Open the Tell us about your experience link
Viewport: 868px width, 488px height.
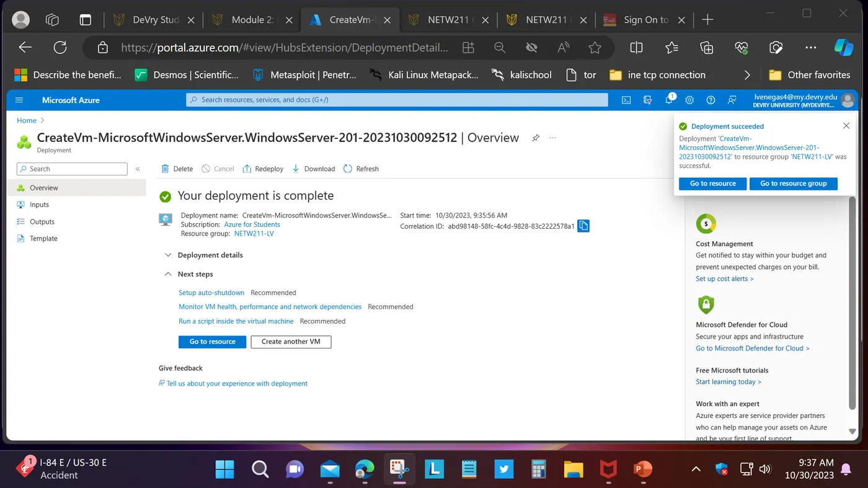coord(237,384)
